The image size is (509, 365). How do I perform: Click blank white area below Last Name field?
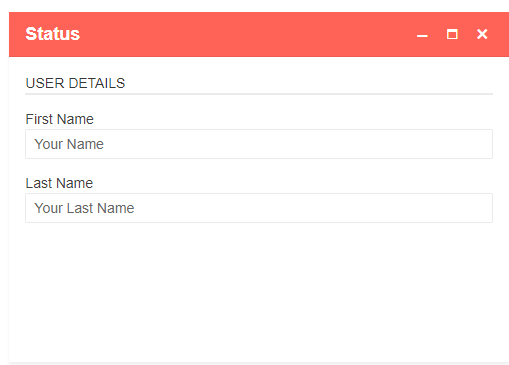[259, 290]
